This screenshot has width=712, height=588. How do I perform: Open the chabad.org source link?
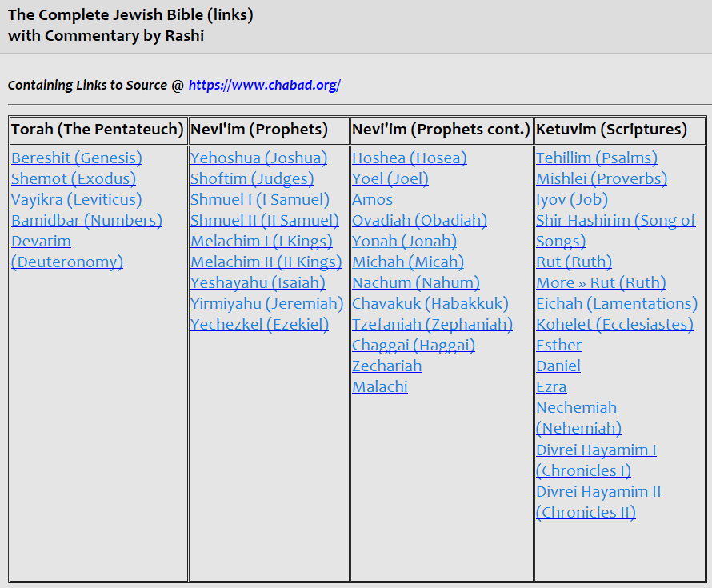pos(264,86)
